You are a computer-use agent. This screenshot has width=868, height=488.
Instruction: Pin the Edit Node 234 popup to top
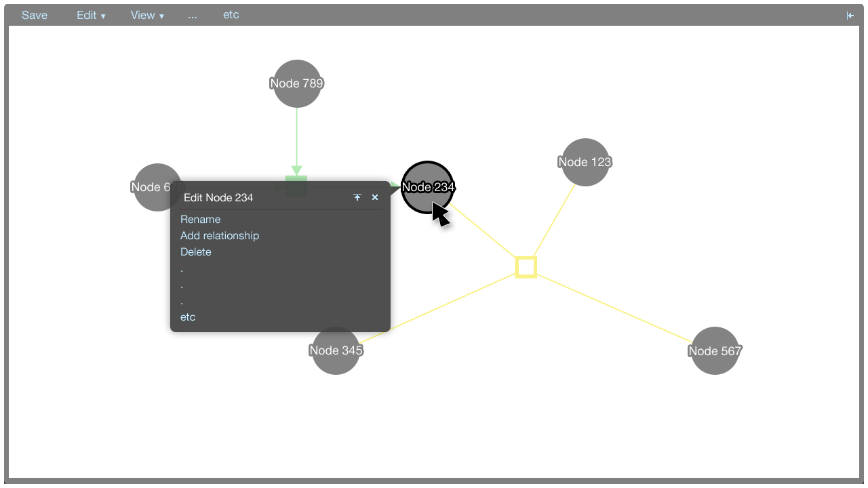357,197
